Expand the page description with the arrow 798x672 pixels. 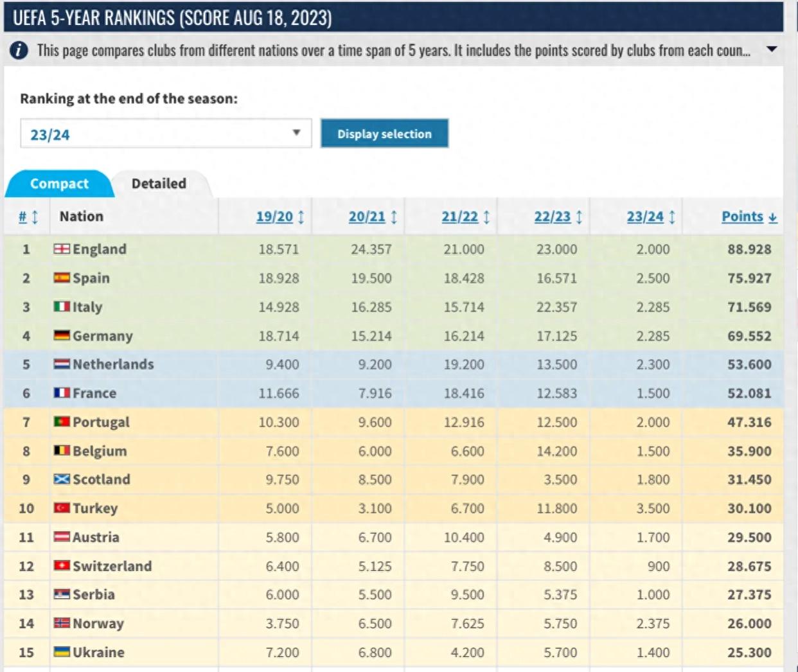(x=772, y=49)
